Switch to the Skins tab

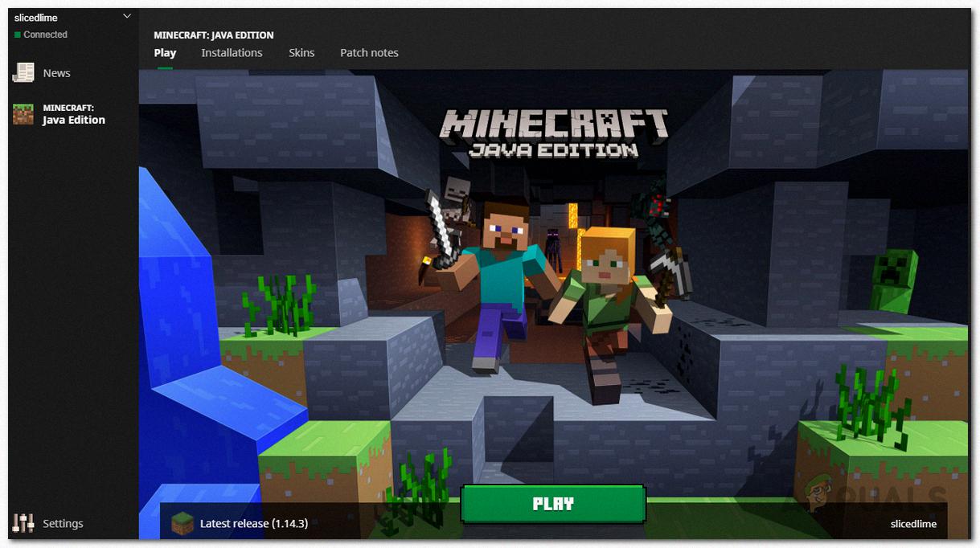(301, 53)
